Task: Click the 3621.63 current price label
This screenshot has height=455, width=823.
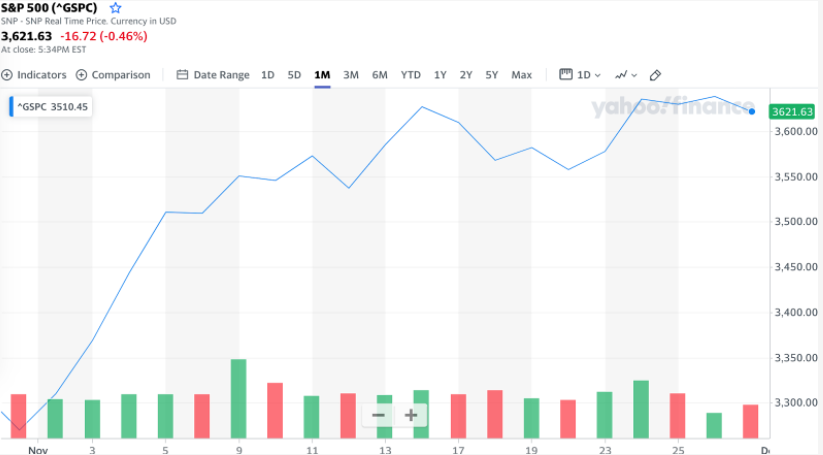Action: (792, 112)
